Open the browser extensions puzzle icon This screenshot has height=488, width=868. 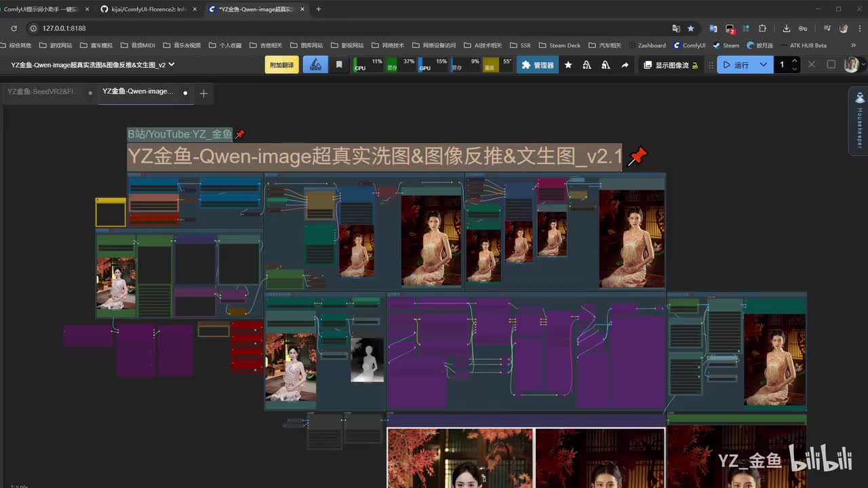(763, 28)
